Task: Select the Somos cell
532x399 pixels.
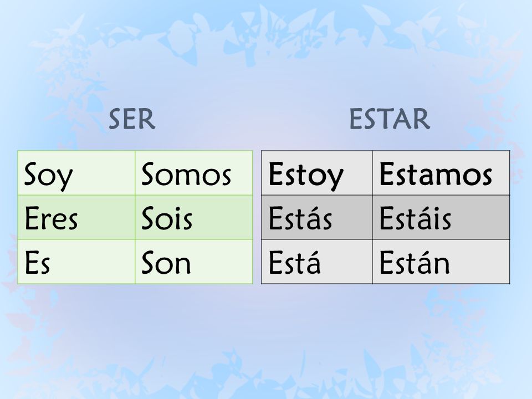Action: click(194, 173)
